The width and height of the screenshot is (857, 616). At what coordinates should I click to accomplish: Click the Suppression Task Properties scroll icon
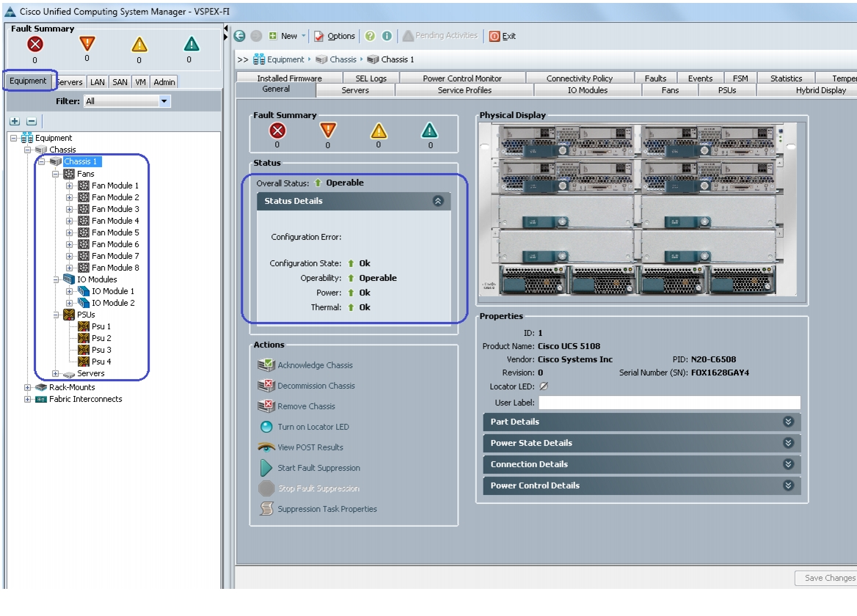point(266,508)
